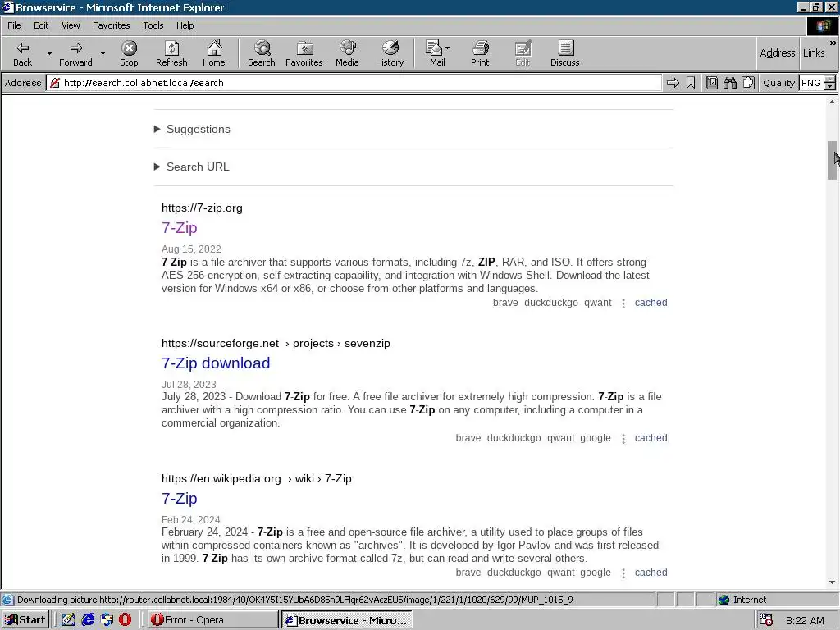Open the Quality PNG selector
Screen dimensions: 840x630
(811, 83)
